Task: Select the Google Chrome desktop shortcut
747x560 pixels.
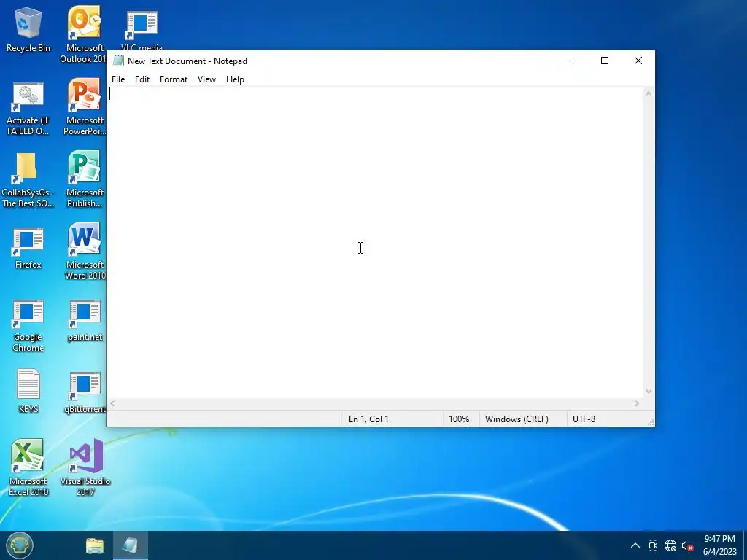Action: tap(28, 326)
